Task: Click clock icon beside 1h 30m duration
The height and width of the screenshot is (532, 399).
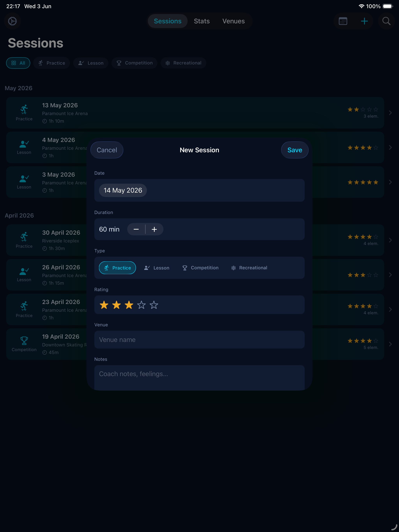Action: click(45, 248)
